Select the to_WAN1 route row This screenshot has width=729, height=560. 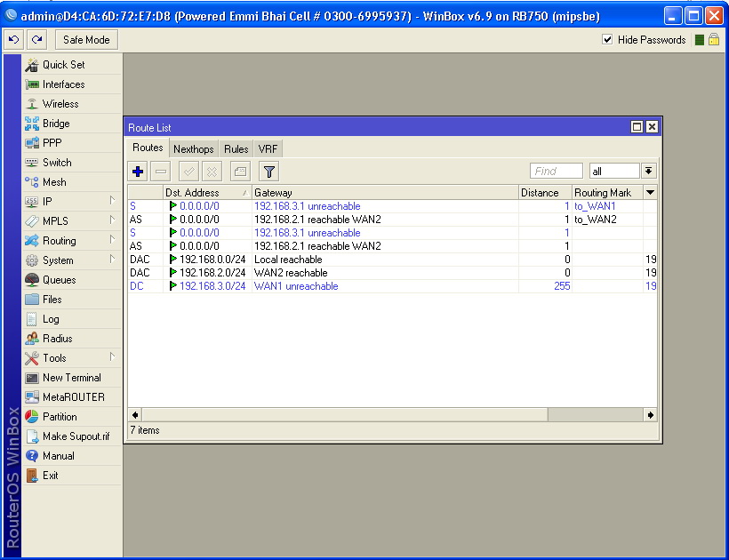(x=392, y=206)
